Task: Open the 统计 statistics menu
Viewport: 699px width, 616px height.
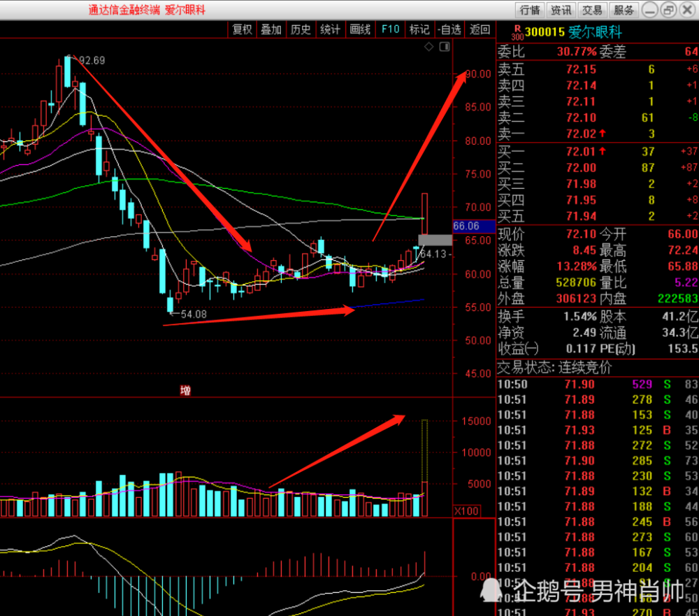Action: click(331, 29)
